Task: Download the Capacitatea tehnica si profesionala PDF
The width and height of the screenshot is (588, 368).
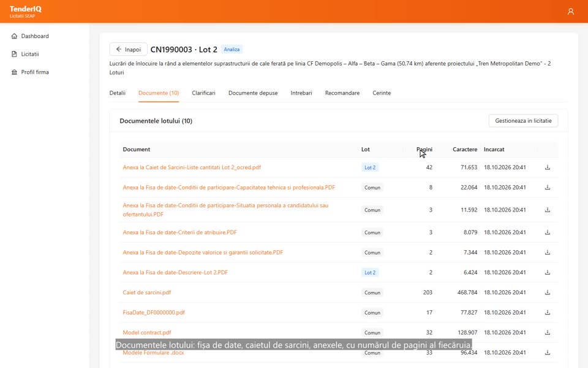Action: pyautogui.click(x=548, y=188)
